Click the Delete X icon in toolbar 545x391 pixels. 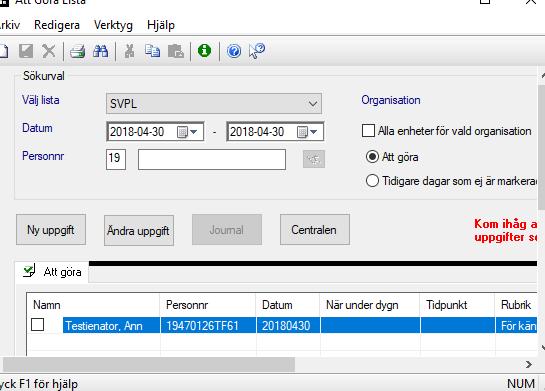coord(49,51)
